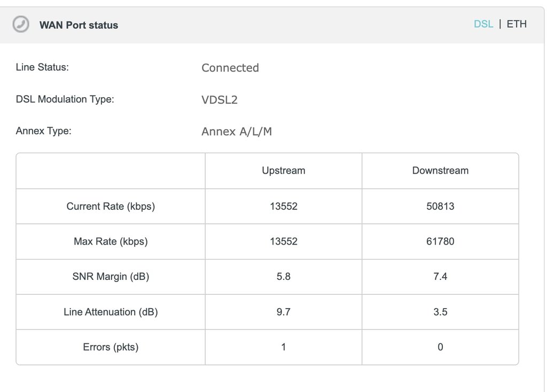Click upstream line attenuation value 9.7
This screenshot has height=392, width=547.
(283, 312)
